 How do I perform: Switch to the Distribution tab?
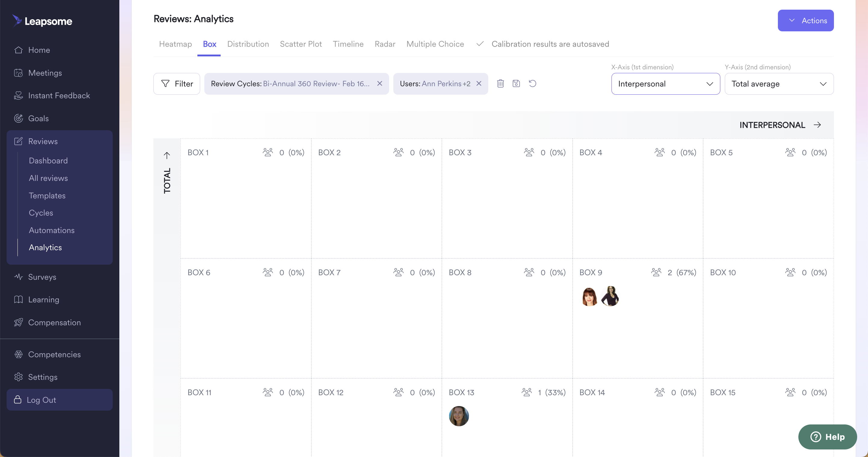pos(248,44)
